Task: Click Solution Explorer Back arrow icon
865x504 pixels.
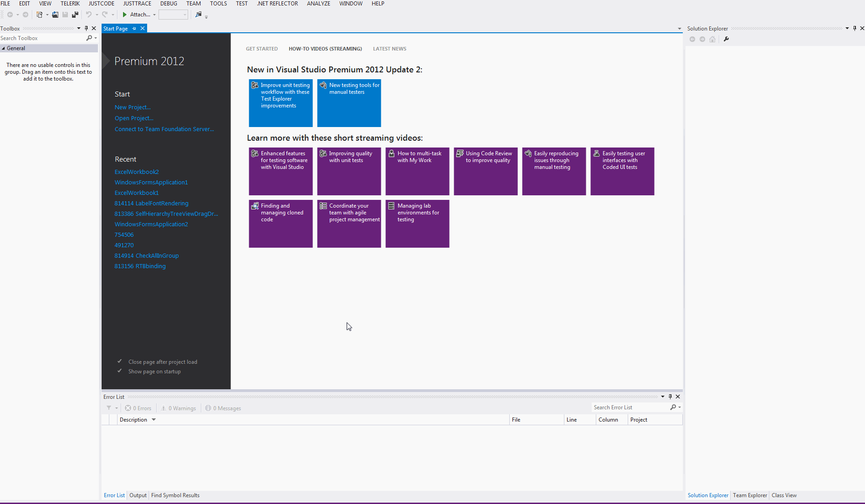Action: [x=692, y=39]
